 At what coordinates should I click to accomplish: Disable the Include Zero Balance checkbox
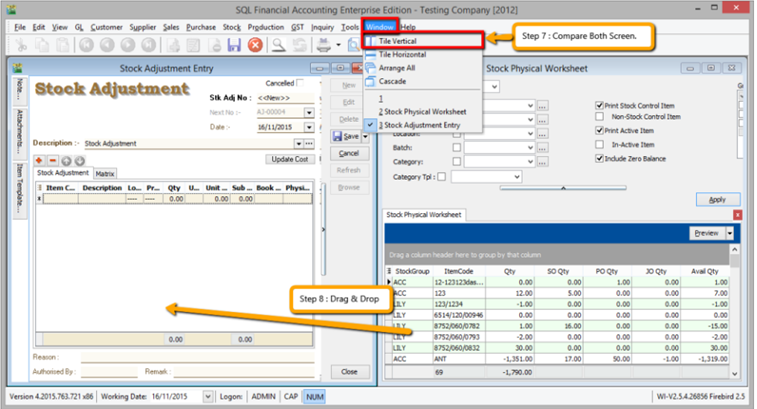pos(599,158)
